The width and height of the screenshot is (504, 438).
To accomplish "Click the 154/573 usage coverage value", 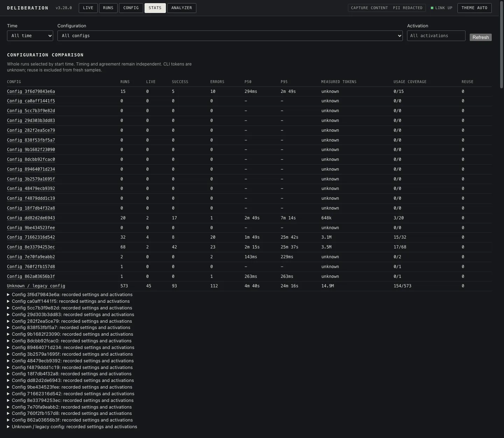I will point(402,286).
